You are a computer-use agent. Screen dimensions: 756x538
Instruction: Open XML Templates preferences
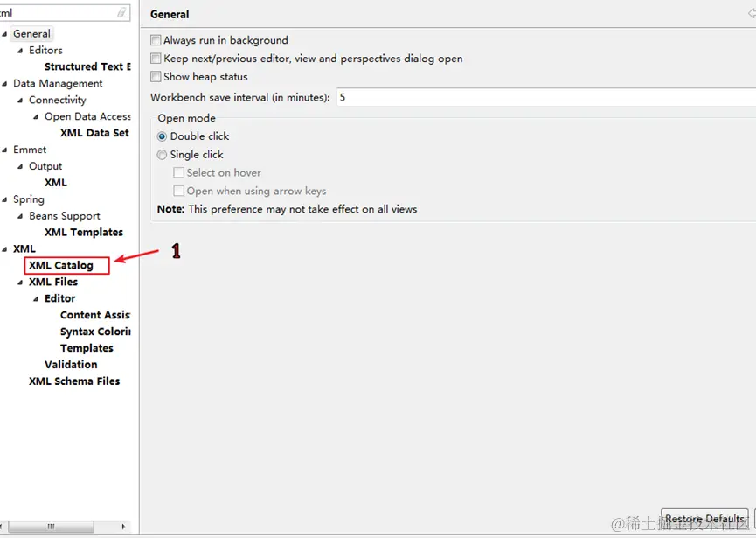[84, 232]
